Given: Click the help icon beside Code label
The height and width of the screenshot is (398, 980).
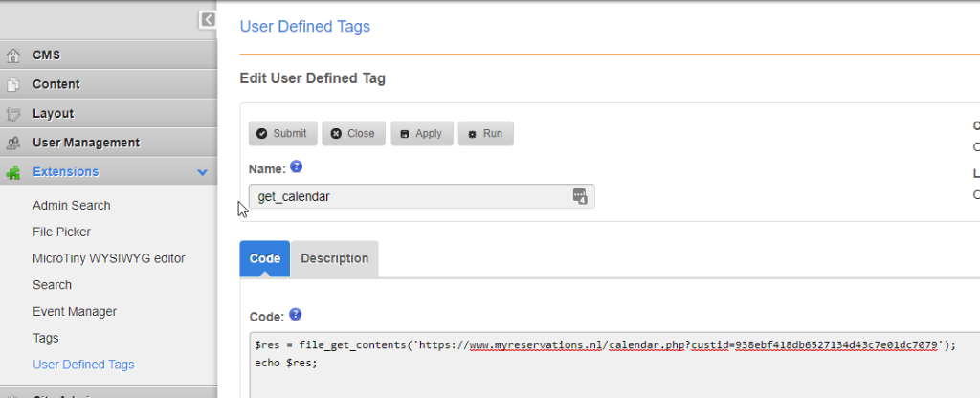Looking at the screenshot, I should (296, 314).
